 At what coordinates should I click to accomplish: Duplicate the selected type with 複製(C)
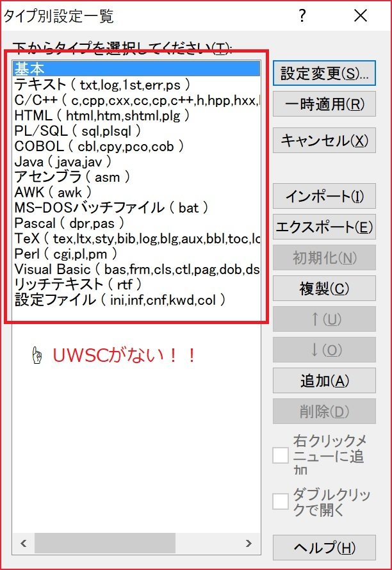[324, 289]
